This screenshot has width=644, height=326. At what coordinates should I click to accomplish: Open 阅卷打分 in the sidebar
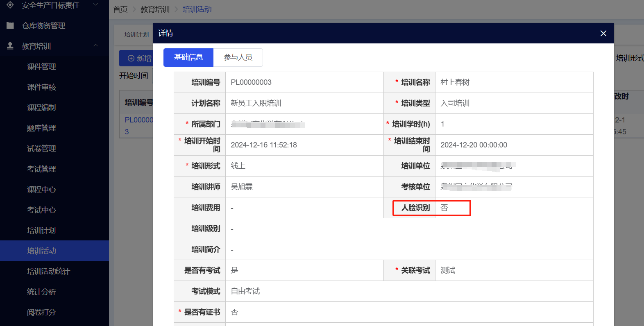tap(41, 312)
